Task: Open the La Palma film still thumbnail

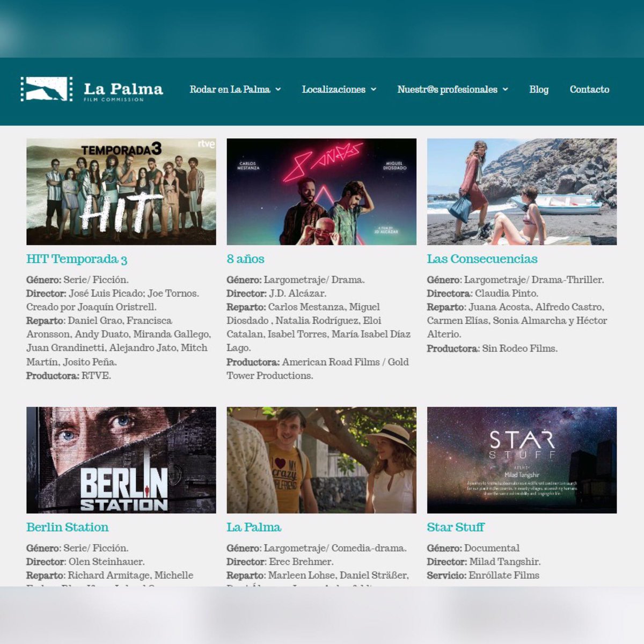Action: (321, 460)
